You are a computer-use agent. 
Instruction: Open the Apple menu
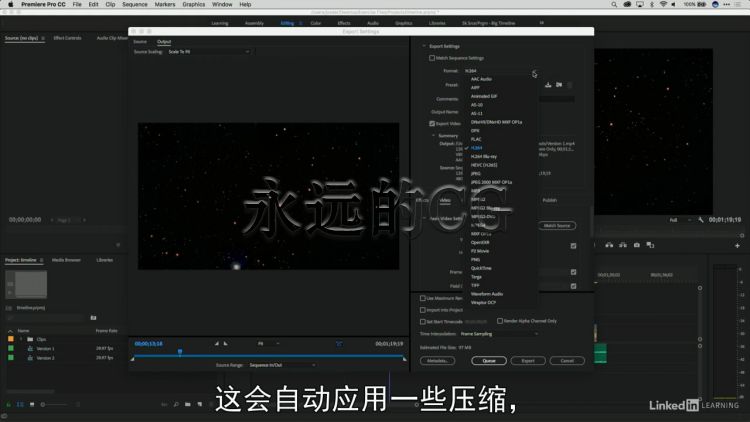click(11, 4)
